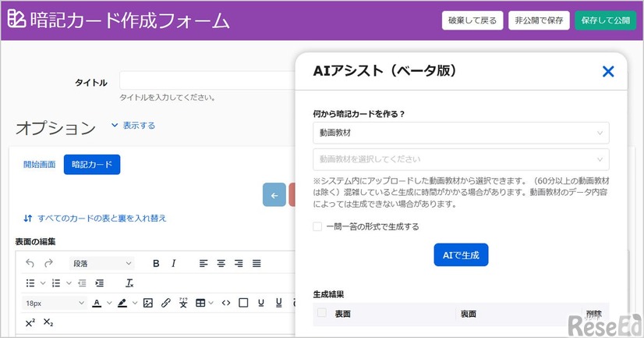The height and width of the screenshot is (338, 644).
Task: Close the AIアシスト panel
Action: 608,72
